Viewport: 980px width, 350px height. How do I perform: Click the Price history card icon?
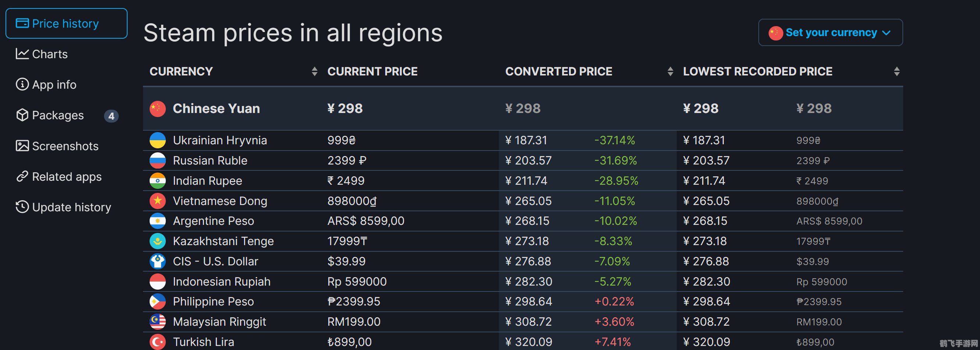tap(23, 23)
